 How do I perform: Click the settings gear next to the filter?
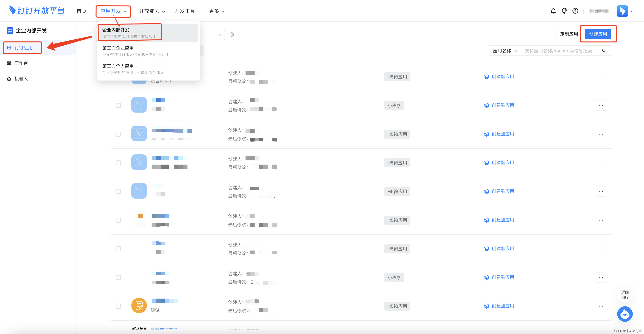tap(232, 34)
